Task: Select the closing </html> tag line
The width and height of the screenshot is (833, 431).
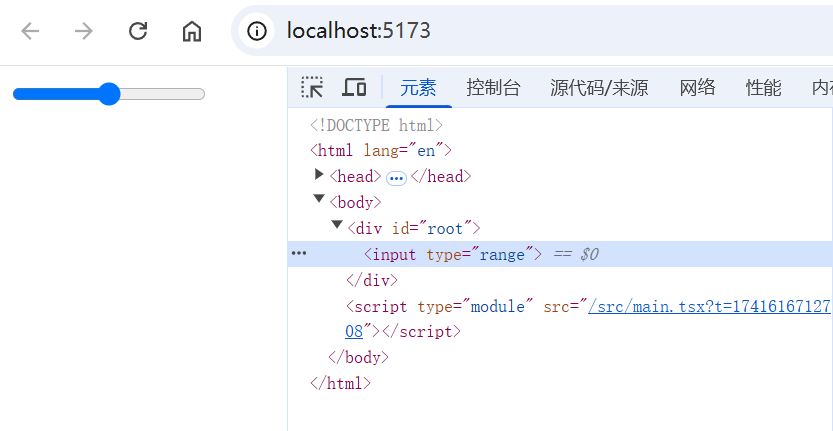Action: (341, 383)
